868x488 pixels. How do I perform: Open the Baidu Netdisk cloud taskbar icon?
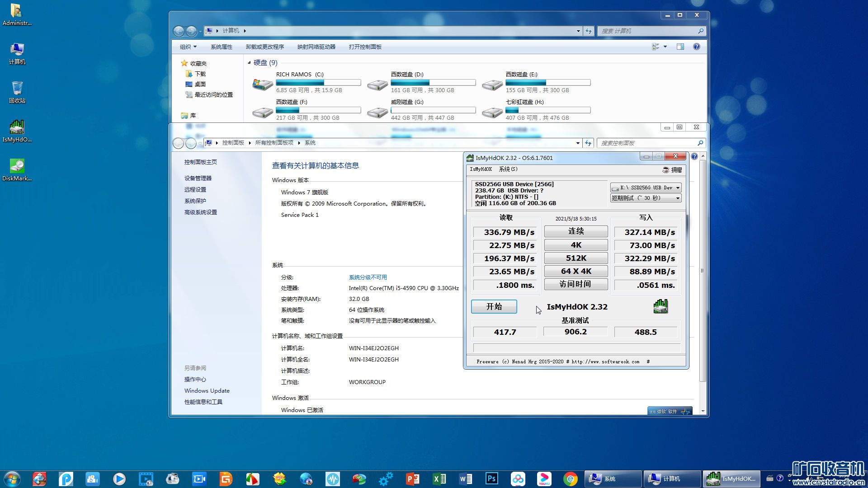point(518,479)
